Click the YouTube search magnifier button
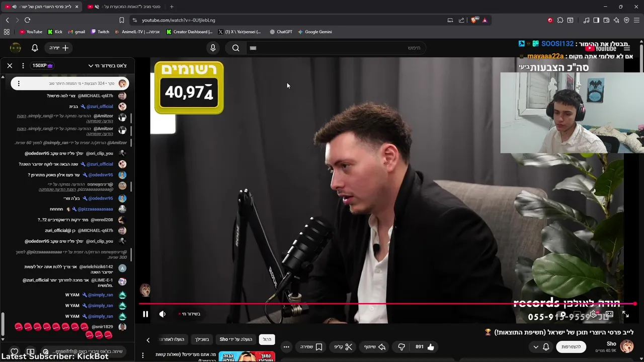Screen dimensions: 644x362 [235, 48]
